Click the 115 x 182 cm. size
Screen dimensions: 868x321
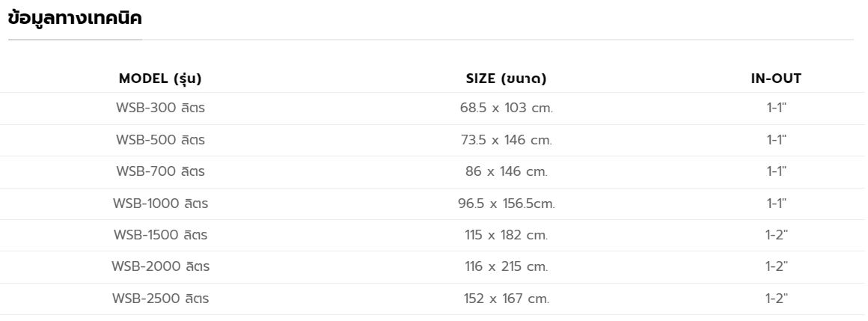(x=506, y=235)
